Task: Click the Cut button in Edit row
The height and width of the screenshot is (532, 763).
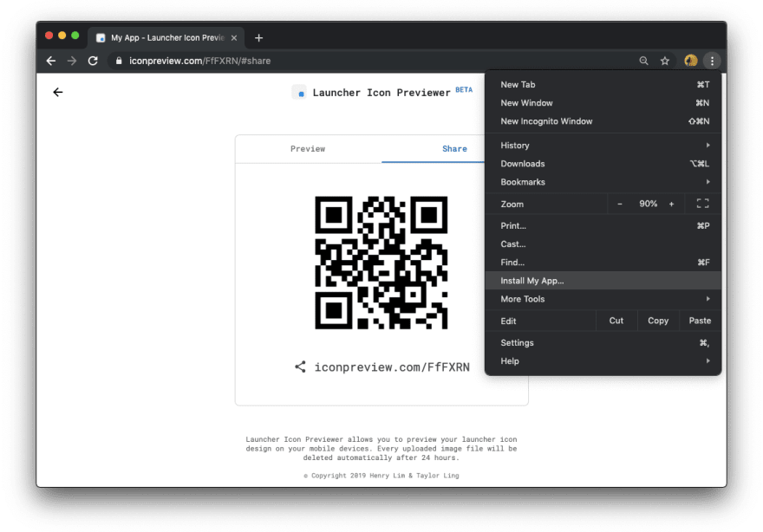Action: point(616,321)
